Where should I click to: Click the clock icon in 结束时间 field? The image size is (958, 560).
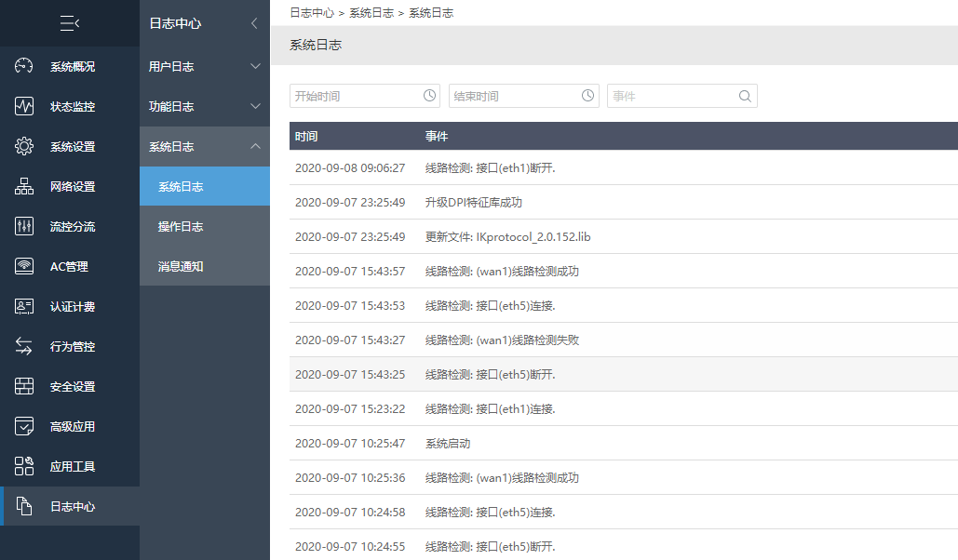pos(587,95)
